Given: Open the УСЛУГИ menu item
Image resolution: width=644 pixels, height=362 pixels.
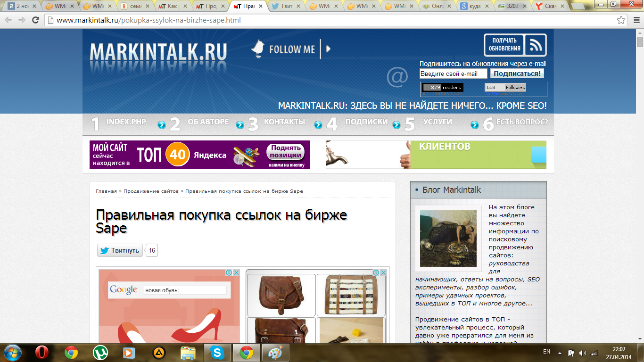Looking at the screenshot, I should 438,122.
